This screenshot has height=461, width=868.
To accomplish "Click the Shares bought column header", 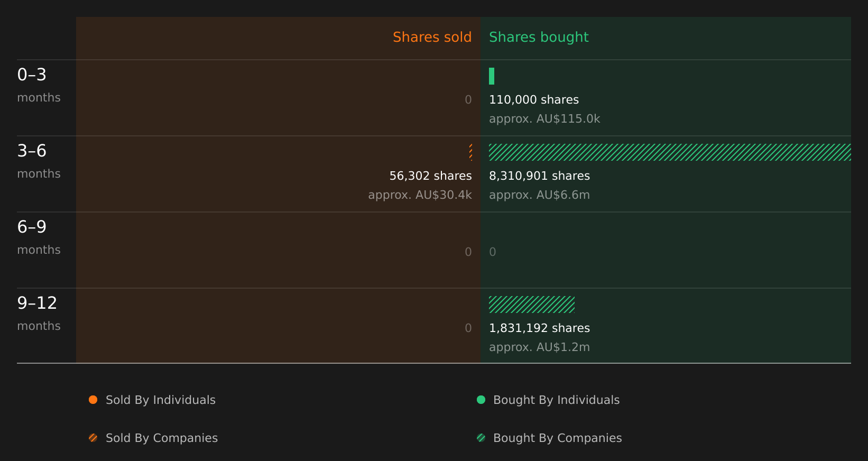I will (x=539, y=38).
